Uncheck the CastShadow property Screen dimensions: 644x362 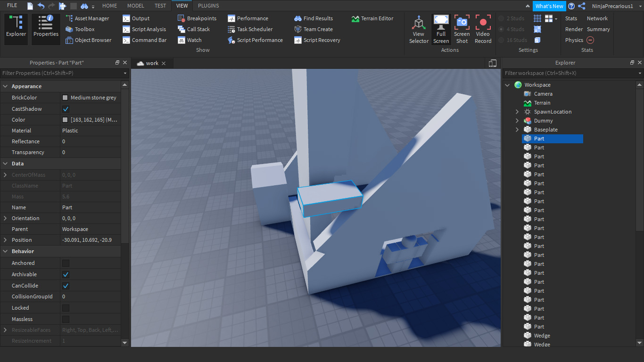(x=65, y=108)
